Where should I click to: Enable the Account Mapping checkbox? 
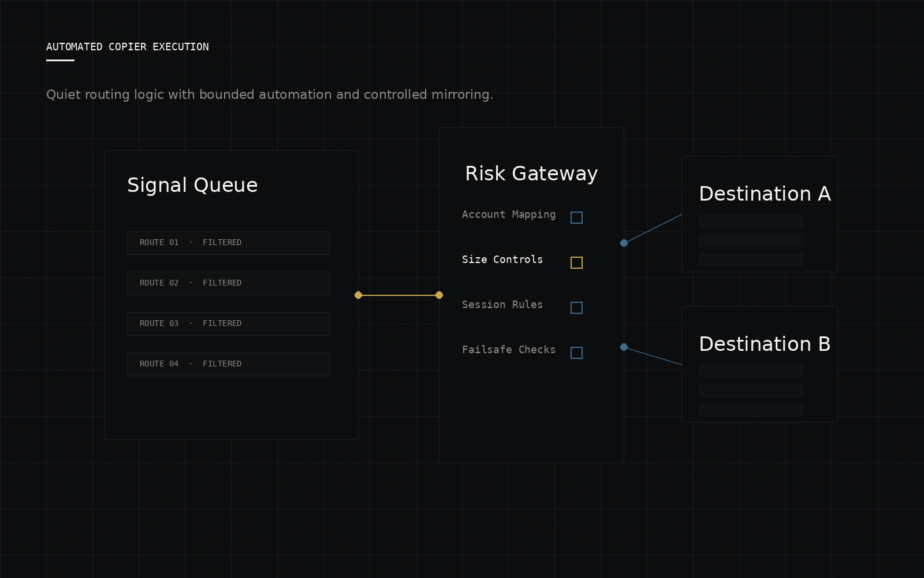tap(576, 217)
